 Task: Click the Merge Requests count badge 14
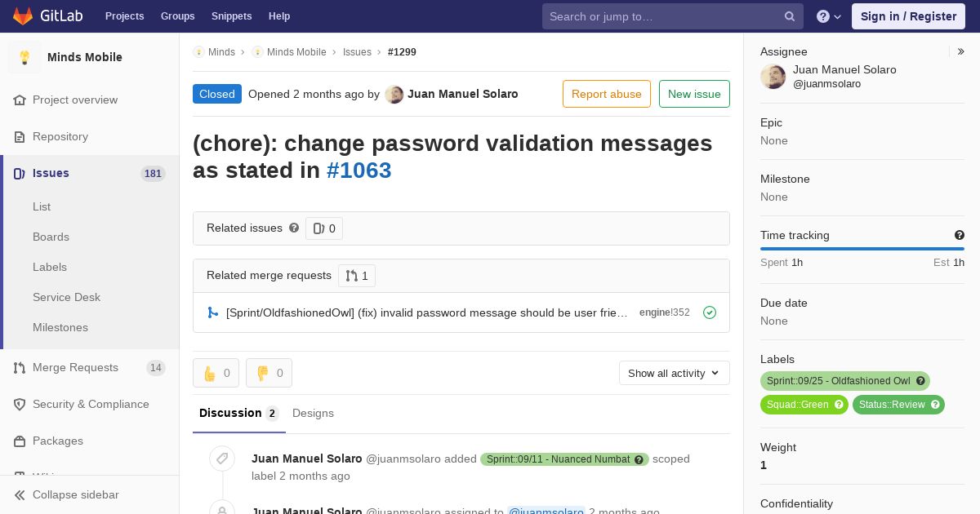(156, 367)
